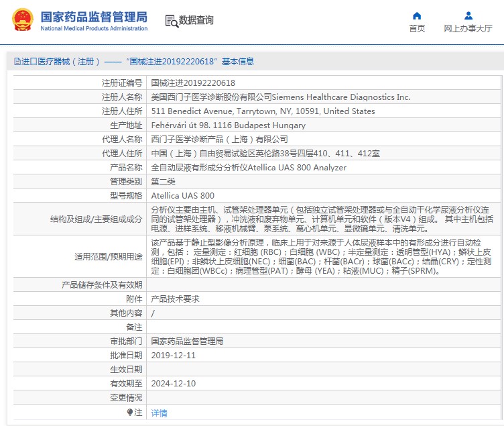Click the 变更情况 label
Viewport: 504px width, 426px height.
[x=126, y=398]
